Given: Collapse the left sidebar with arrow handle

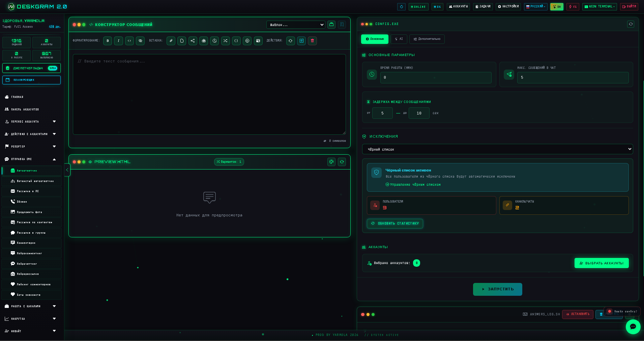Looking at the screenshot, I should tap(67, 170).
